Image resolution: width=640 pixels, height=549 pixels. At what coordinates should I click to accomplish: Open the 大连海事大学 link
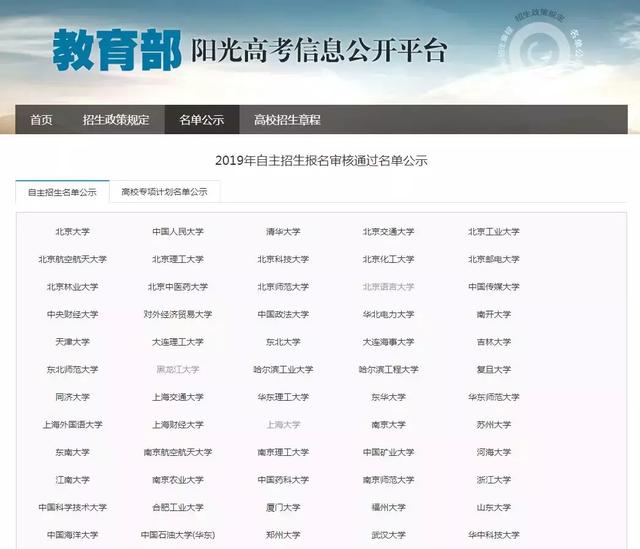(x=388, y=342)
